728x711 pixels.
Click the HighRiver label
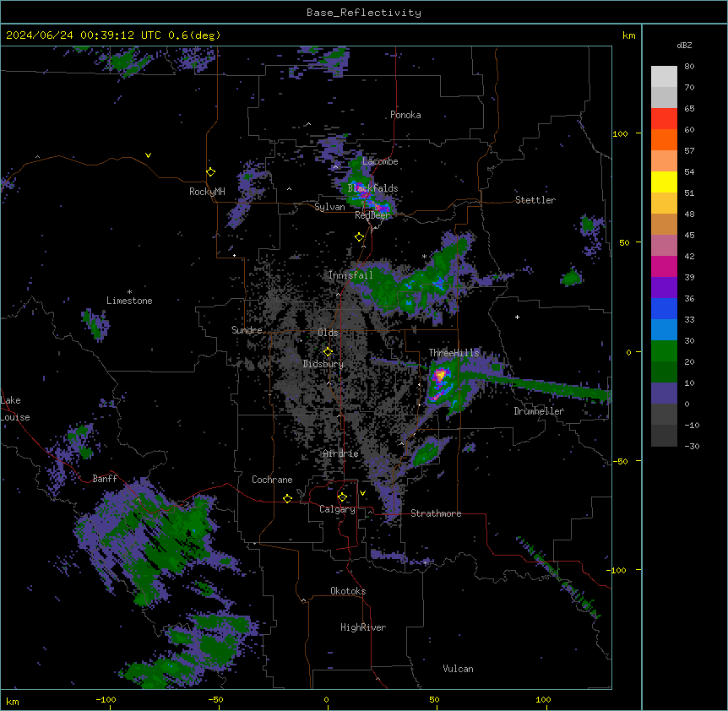click(363, 627)
